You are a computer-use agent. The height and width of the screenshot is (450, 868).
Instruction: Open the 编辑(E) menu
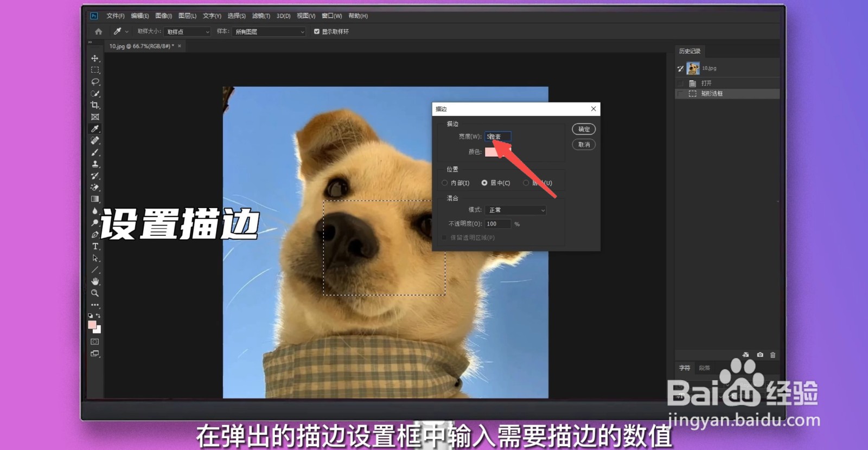click(140, 16)
